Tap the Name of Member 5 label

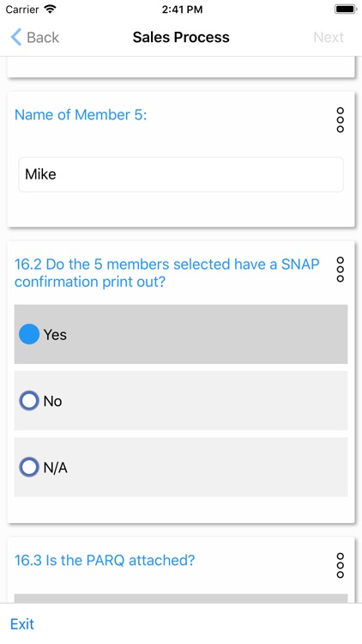coord(81,114)
